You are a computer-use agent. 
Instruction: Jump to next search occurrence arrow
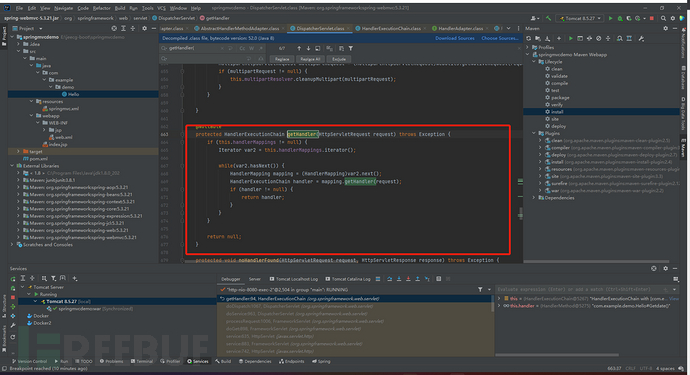(x=308, y=48)
